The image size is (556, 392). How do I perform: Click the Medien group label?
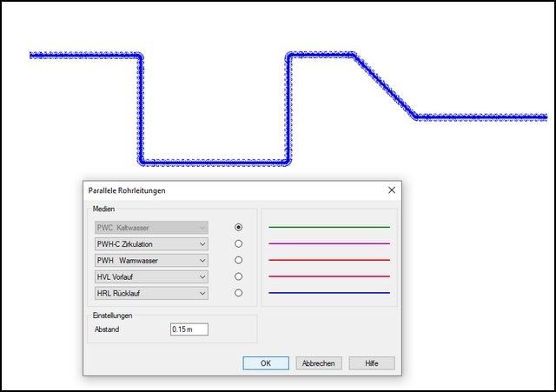click(103, 209)
